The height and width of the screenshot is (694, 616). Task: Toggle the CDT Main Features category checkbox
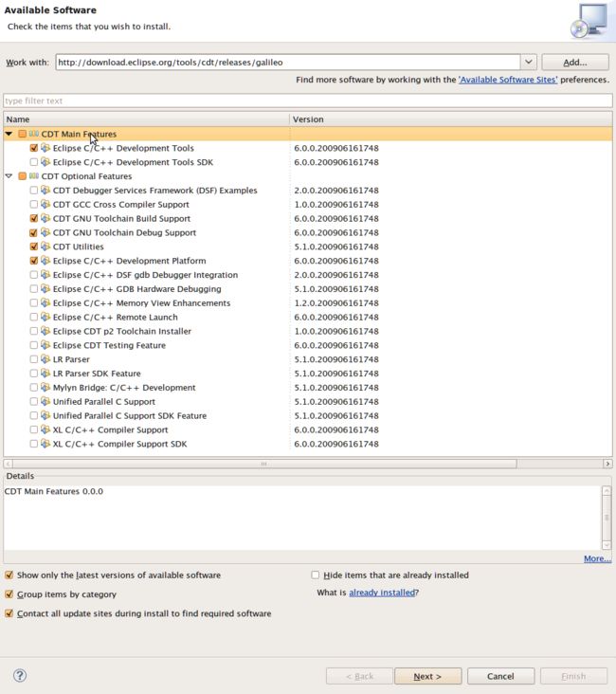22,134
